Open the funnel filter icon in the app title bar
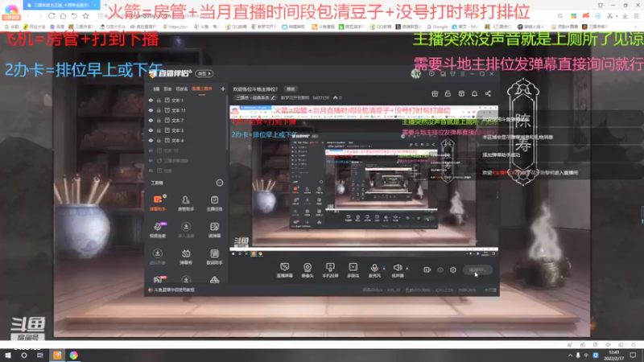The width and height of the screenshot is (644, 362). tap(452, 74)
